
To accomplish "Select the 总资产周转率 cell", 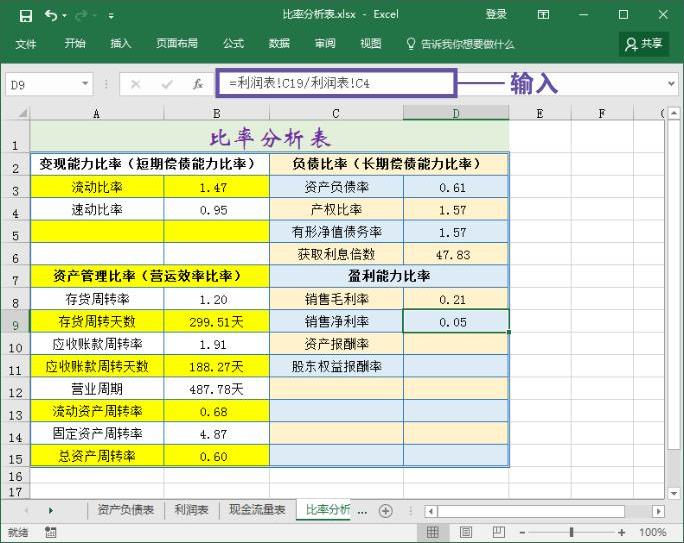I will pos(97,456).
